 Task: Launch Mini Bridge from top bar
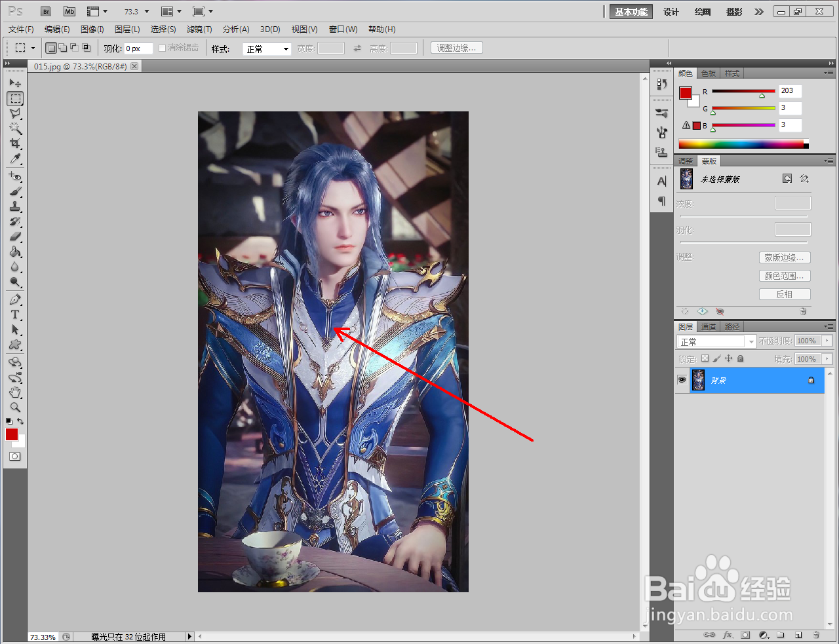coord(69,12)
